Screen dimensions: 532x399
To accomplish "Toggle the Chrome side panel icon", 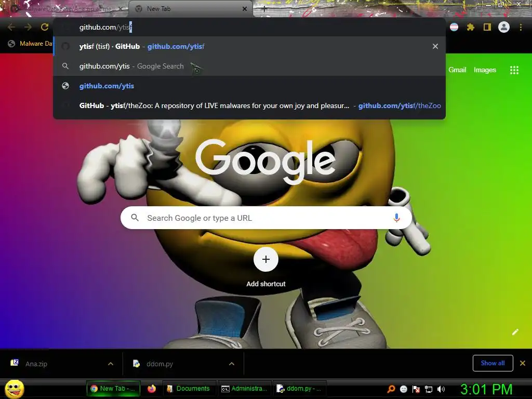I will click(x=487, y=27).
